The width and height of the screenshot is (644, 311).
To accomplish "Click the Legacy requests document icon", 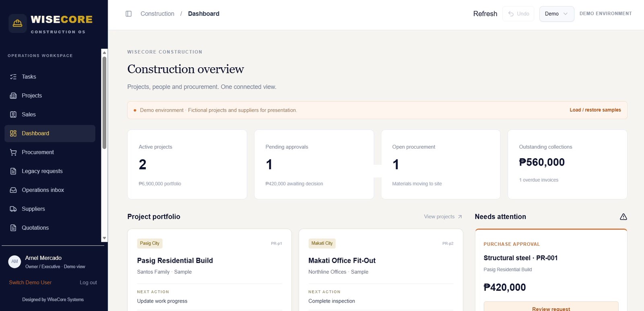I will click(13, 171).
